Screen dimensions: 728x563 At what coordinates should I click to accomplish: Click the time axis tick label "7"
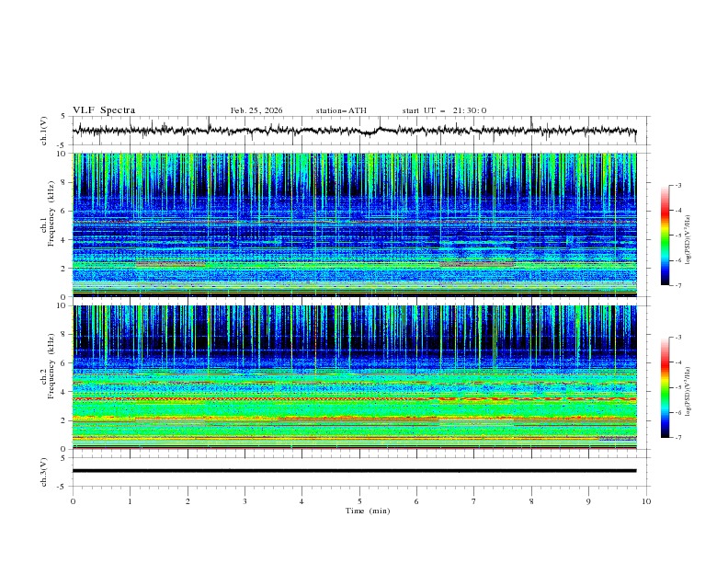click(474, 501)
